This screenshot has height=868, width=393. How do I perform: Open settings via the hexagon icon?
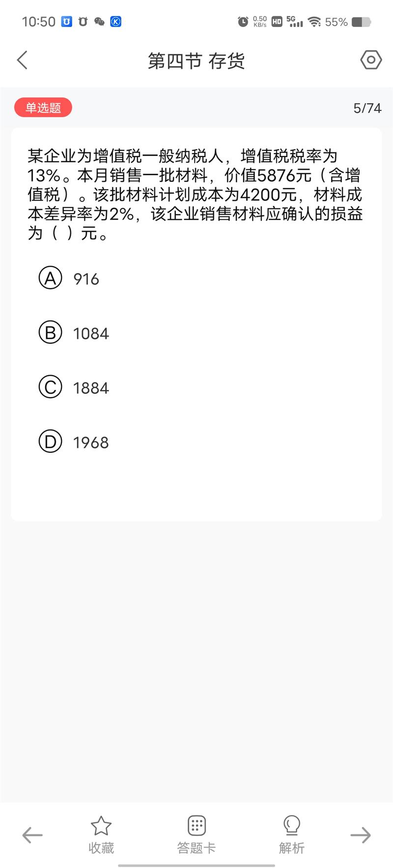pyautogui.click(x=371, y=60)
